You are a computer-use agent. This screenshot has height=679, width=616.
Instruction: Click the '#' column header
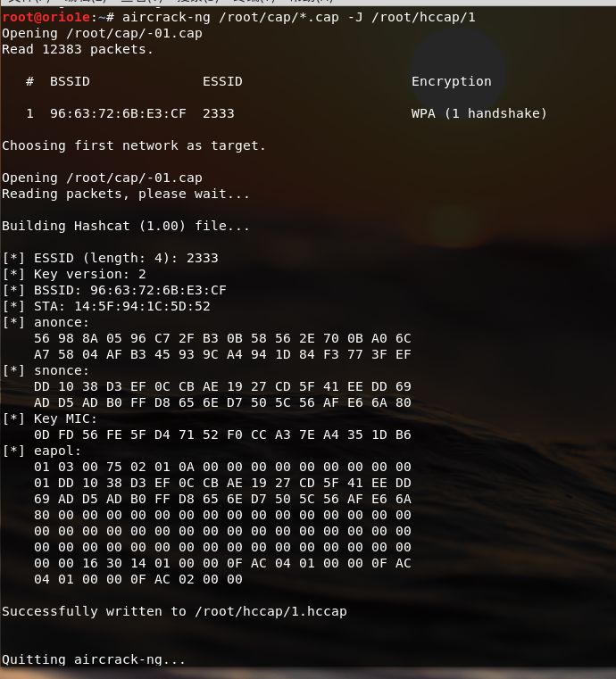(x=29, y=81)
